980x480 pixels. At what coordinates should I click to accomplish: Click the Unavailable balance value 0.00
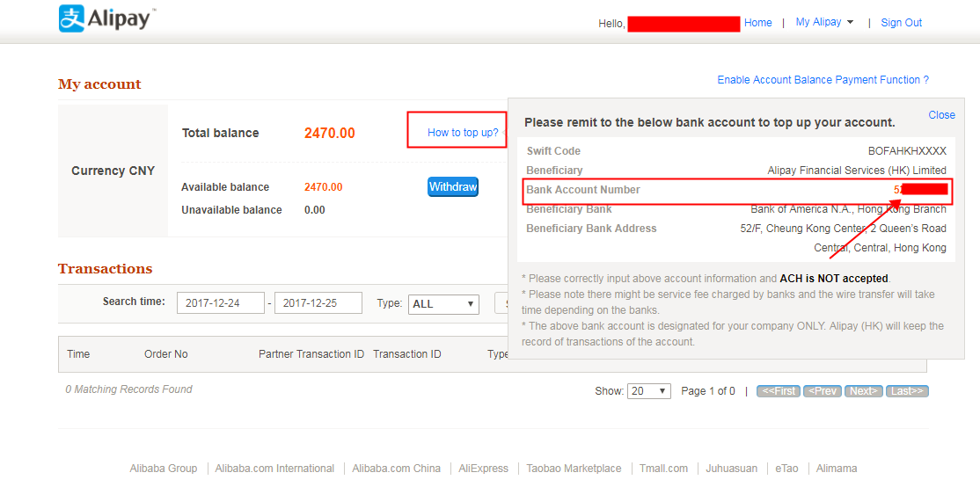314,210
